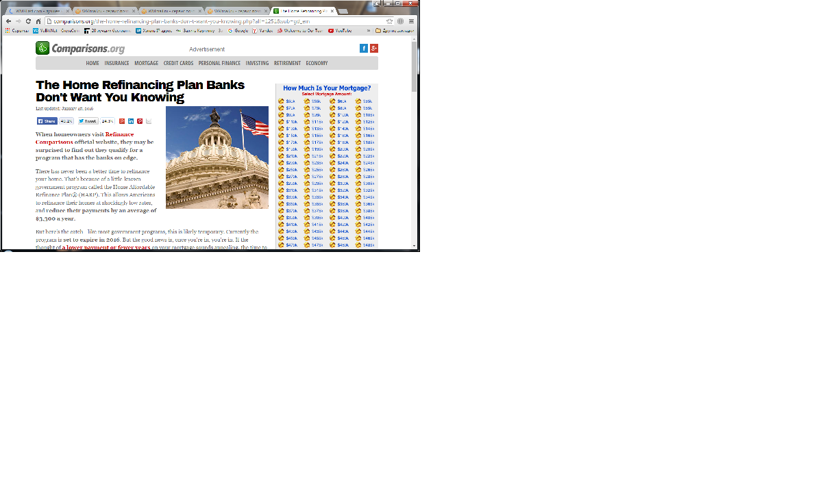This screenshot has width=840, height=504.
Task: Switch to the second browser tab
Action: coord(106,11)
